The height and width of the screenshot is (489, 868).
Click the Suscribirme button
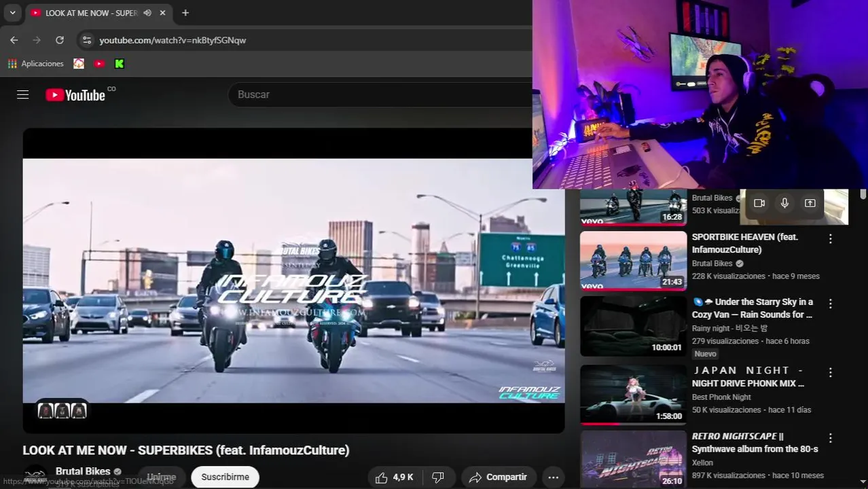[x=225, y=477]
